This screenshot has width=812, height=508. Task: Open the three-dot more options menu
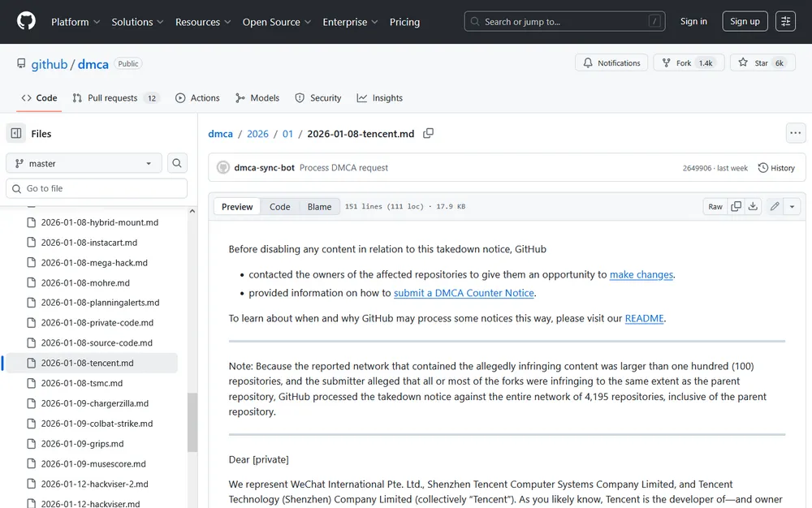(x=796, y=133)
